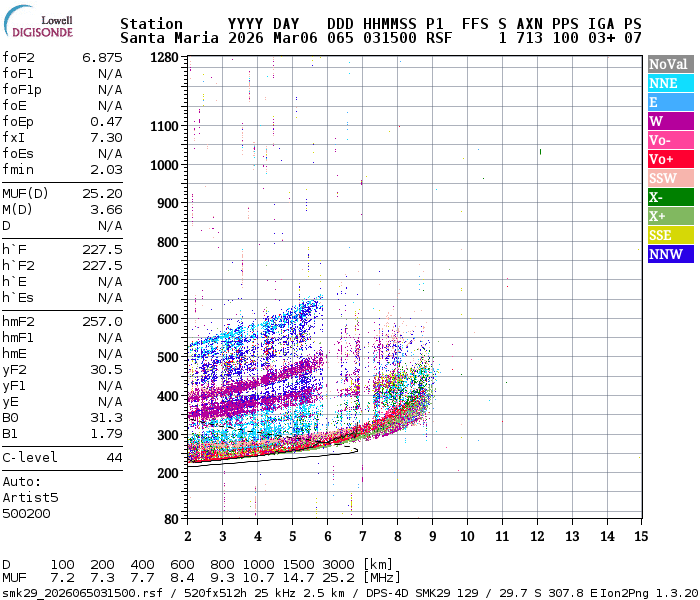700x600 pixels.
Task: Click the B0 value 31.3
Action: (x=106, y=417)
